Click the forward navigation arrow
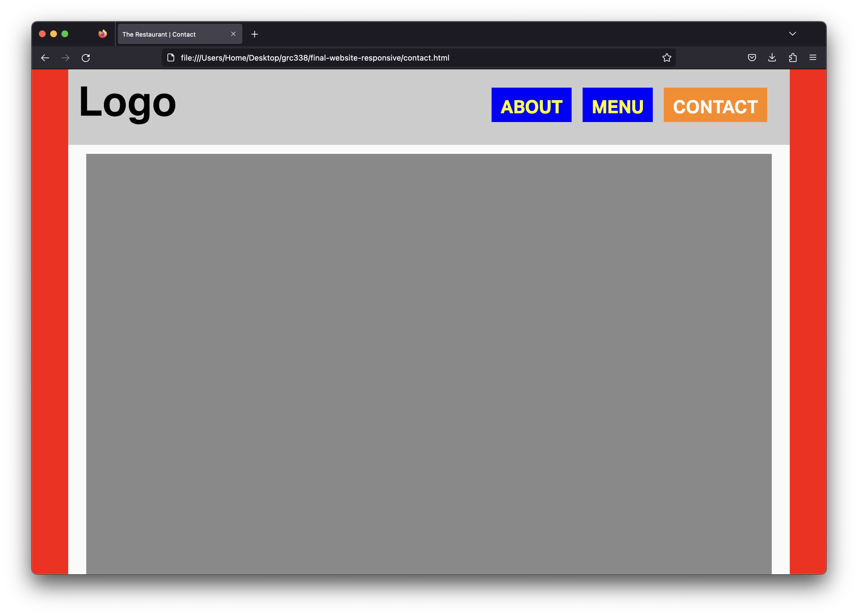The height and width of the screenshot is (616, 858). tap(65, 58)
